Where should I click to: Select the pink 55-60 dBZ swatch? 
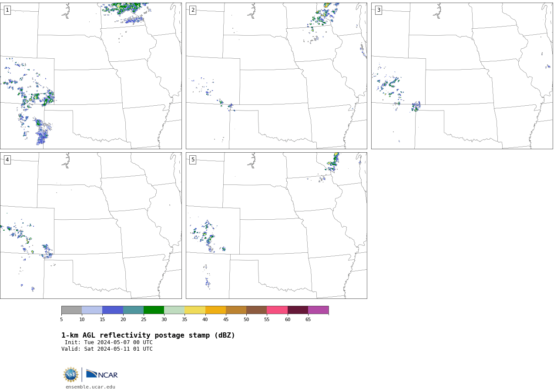click(277, 310)
